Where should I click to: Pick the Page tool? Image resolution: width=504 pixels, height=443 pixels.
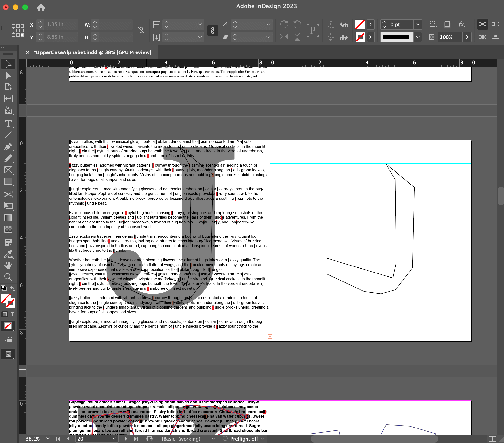pos(8,87)
